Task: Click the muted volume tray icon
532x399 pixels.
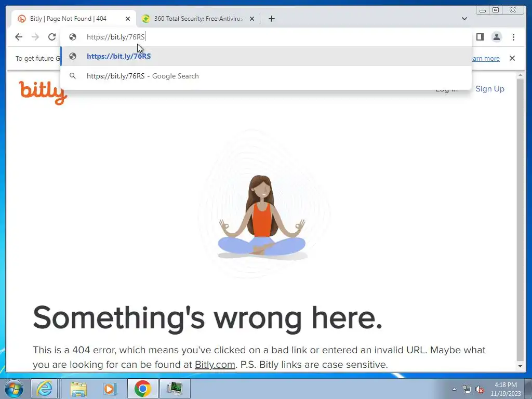Action: (x=480, y=389)
